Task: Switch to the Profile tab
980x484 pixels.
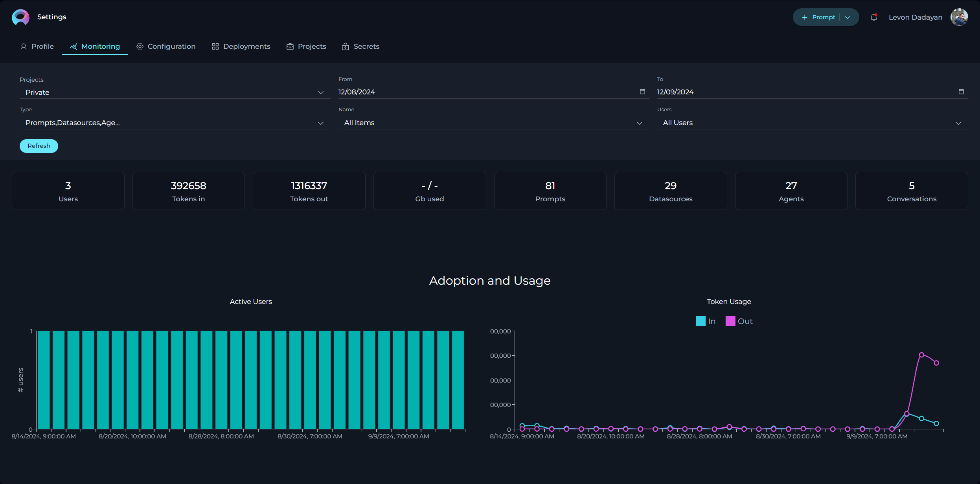Action: [x=37, y=46]
